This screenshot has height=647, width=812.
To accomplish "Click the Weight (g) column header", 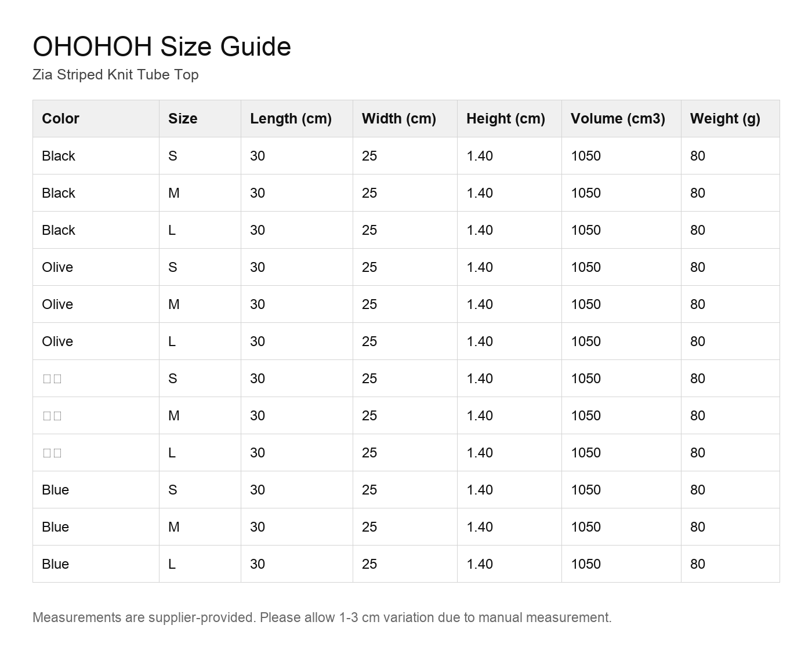I will click(730, 118).
